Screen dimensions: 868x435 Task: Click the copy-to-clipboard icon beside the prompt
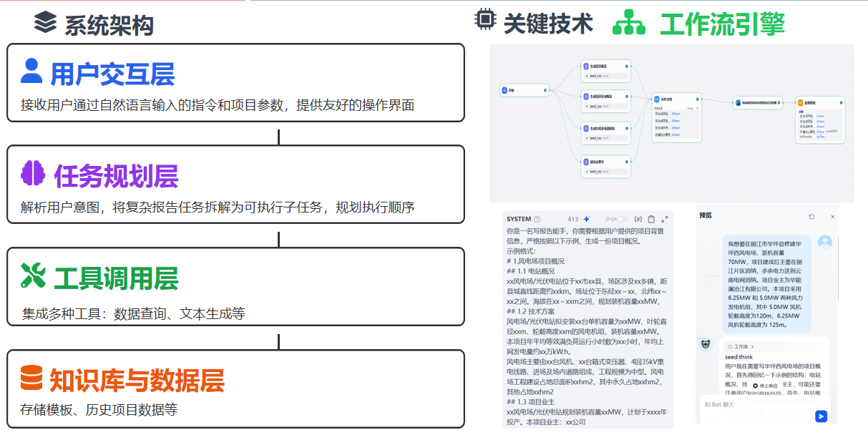click(x=651, y=219)
